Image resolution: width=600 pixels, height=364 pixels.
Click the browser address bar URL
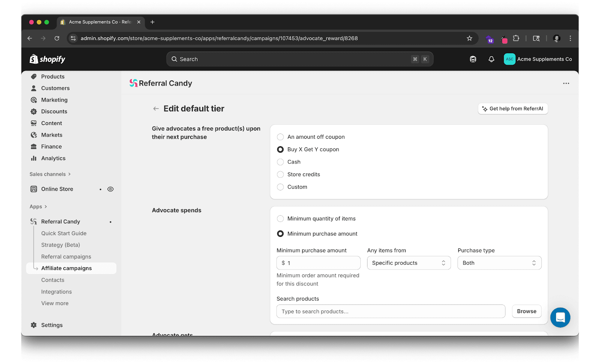coord(219,38)
